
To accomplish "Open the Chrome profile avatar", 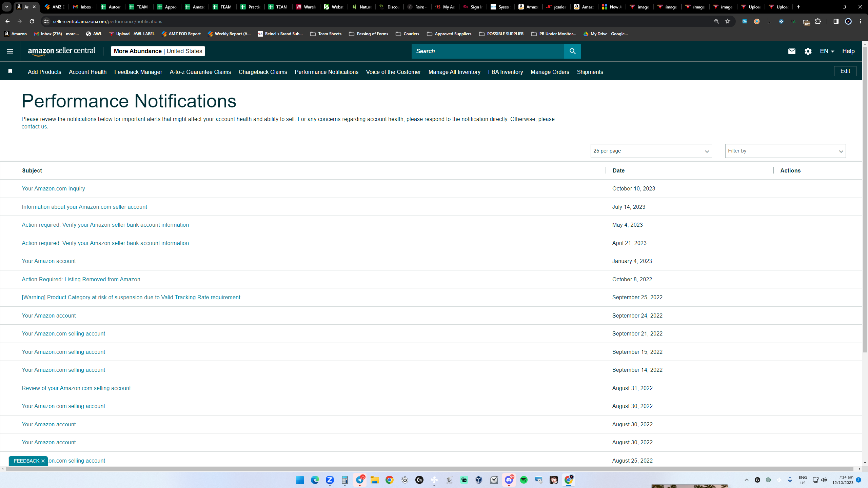I will (x=848, y=21).
